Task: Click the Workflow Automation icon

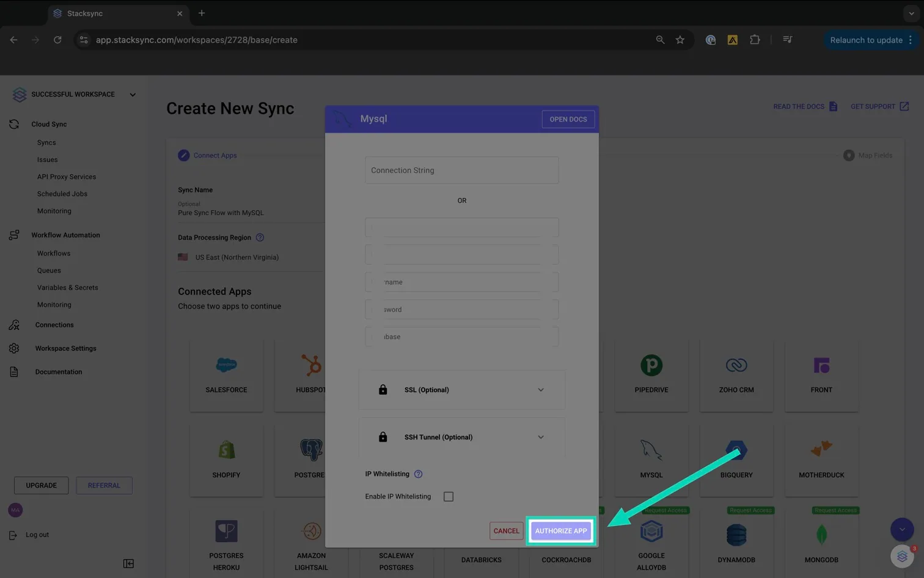Action: (14, 235)
